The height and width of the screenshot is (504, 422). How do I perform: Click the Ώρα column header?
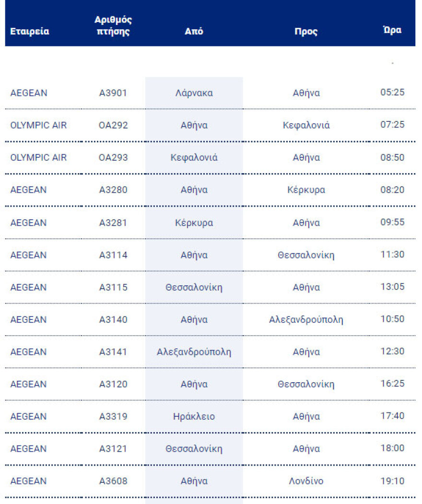pyautogui.click(x=392, y=30)
